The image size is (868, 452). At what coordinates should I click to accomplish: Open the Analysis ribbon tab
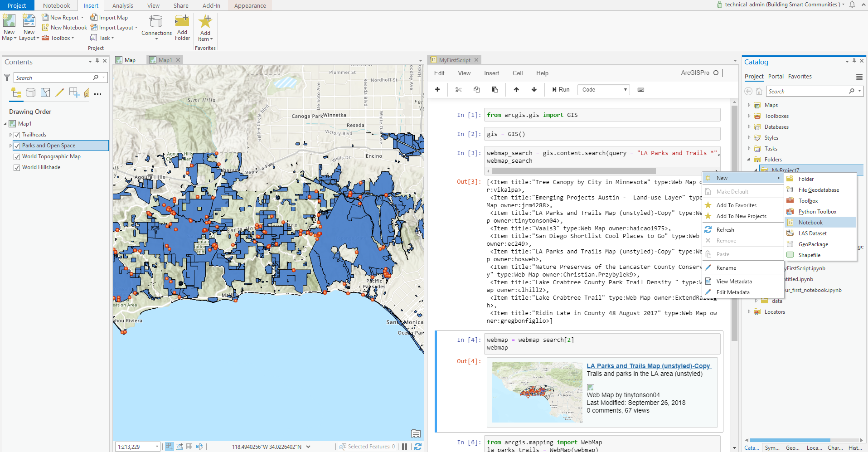tap(123, 5)
